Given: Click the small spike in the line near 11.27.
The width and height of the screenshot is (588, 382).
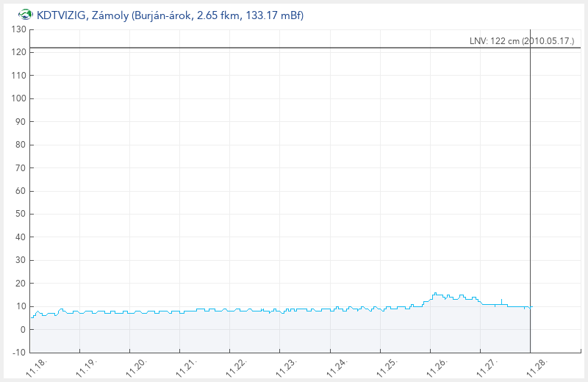Looking at the screenshot, I should coord(502,300).
